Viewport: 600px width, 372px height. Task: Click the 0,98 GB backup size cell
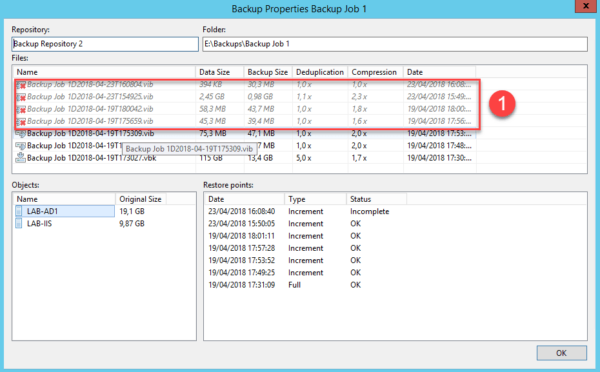point(260,97)
